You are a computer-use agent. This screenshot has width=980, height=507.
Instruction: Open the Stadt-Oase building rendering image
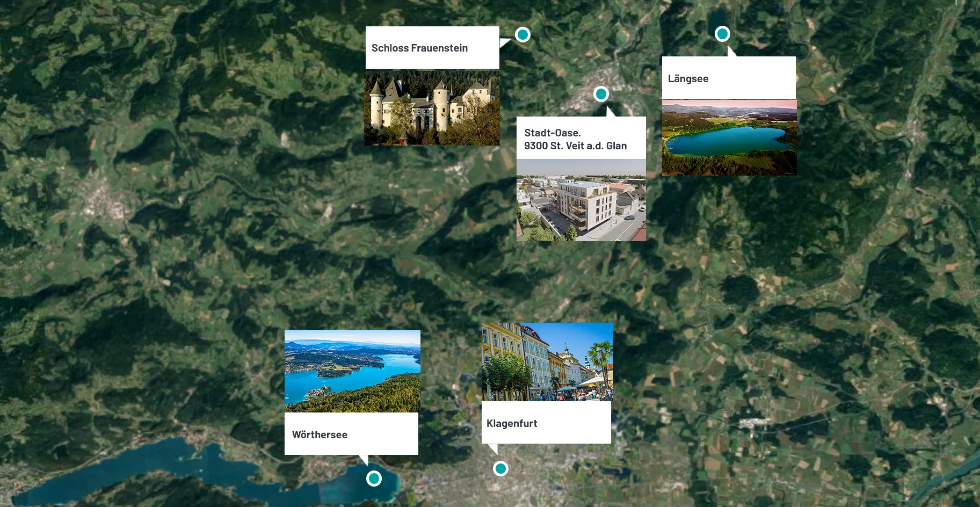tap(581, 200)
